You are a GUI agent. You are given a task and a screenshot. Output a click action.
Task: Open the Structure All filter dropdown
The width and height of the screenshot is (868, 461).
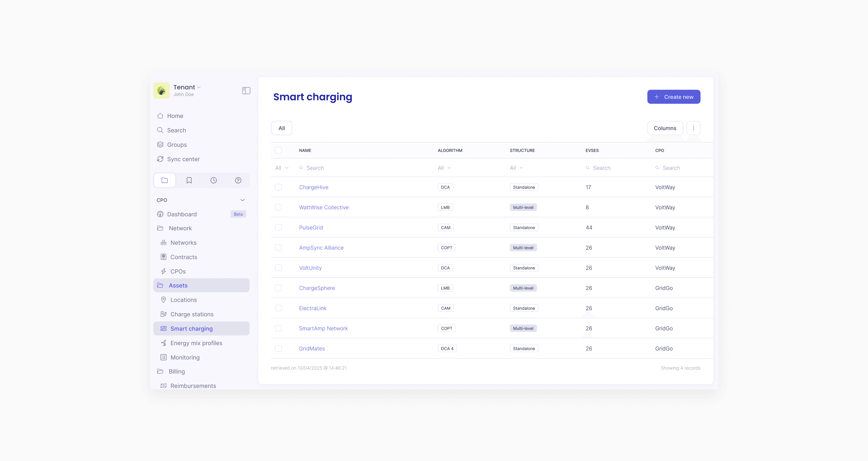[x=516, y=168]
